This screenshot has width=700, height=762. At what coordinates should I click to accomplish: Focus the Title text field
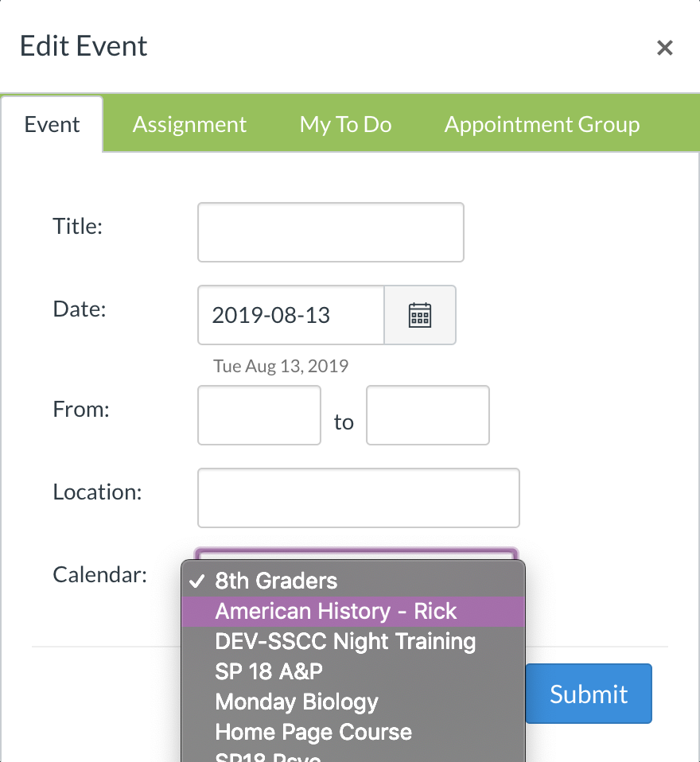click(x=330, y=232)
